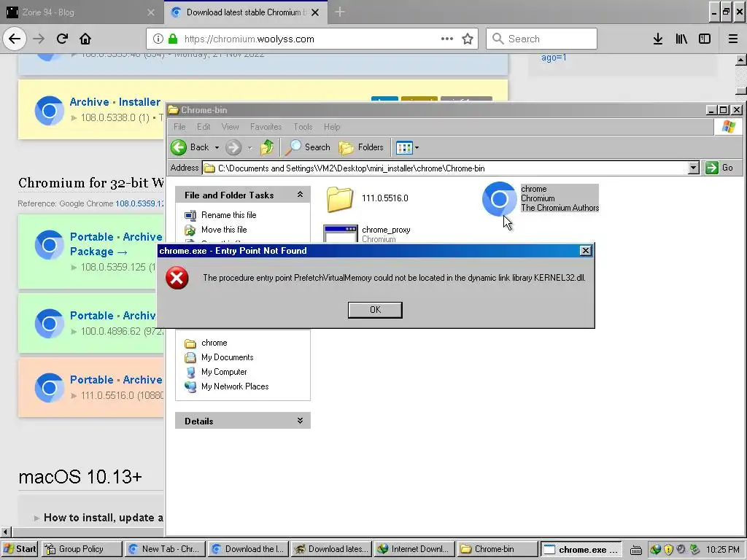
Task: Close the chrome.exe error dialog
Action: (586, 251)
